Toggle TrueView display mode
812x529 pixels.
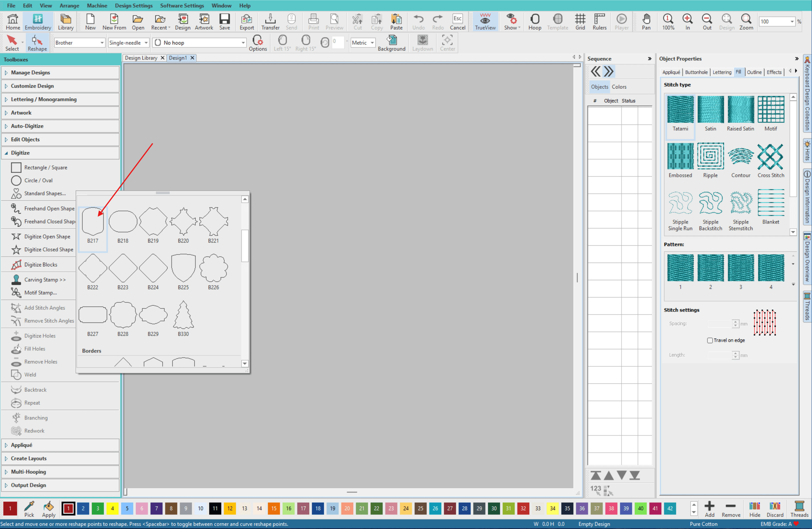485,22
